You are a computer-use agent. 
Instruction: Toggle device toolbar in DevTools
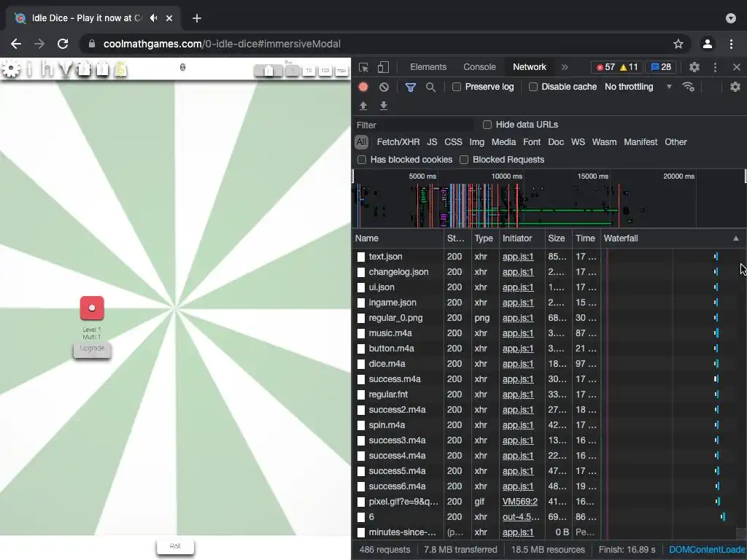pyautogui.click(x=383, y=67)
